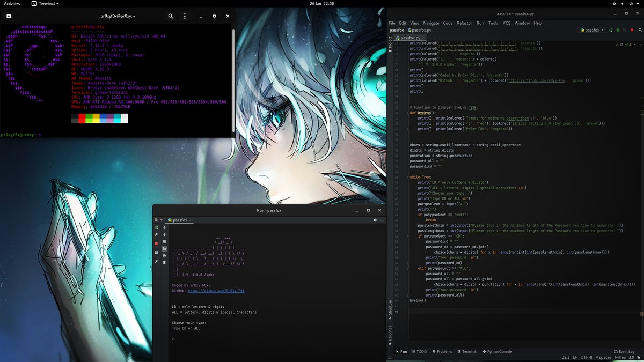
Task: Clear output with trash icon in Run window
Action: [x=164, y=262]
